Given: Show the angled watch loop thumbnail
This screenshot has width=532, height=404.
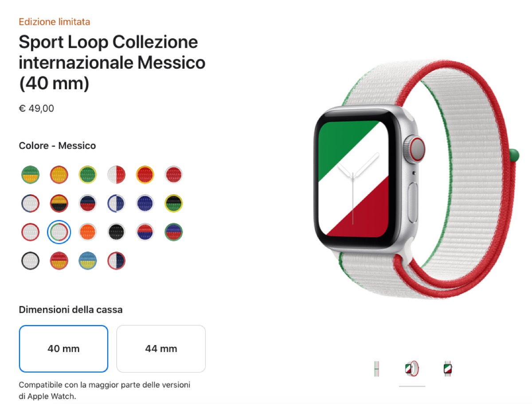Looking at the screenshot, I should click(412, 369).
